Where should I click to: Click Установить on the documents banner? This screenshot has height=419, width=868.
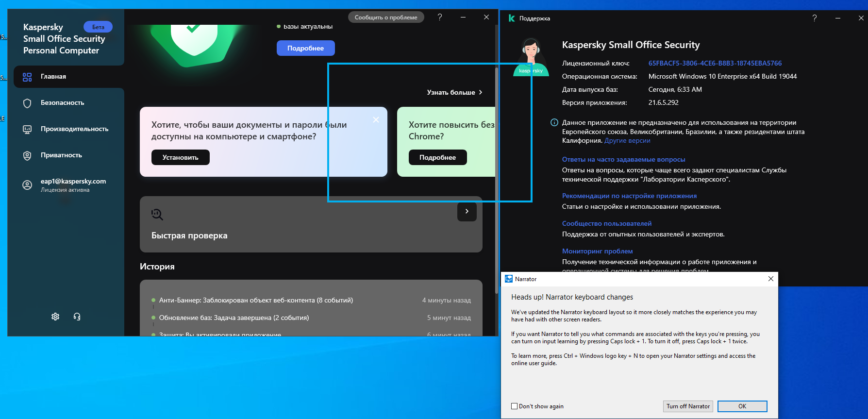click(180, 157)
